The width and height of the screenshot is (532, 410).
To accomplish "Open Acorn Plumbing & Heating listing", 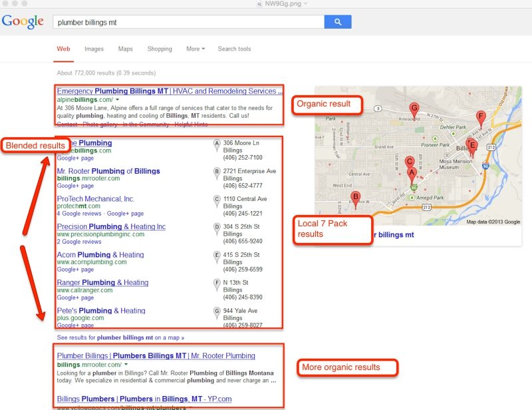I will (100, 254).
